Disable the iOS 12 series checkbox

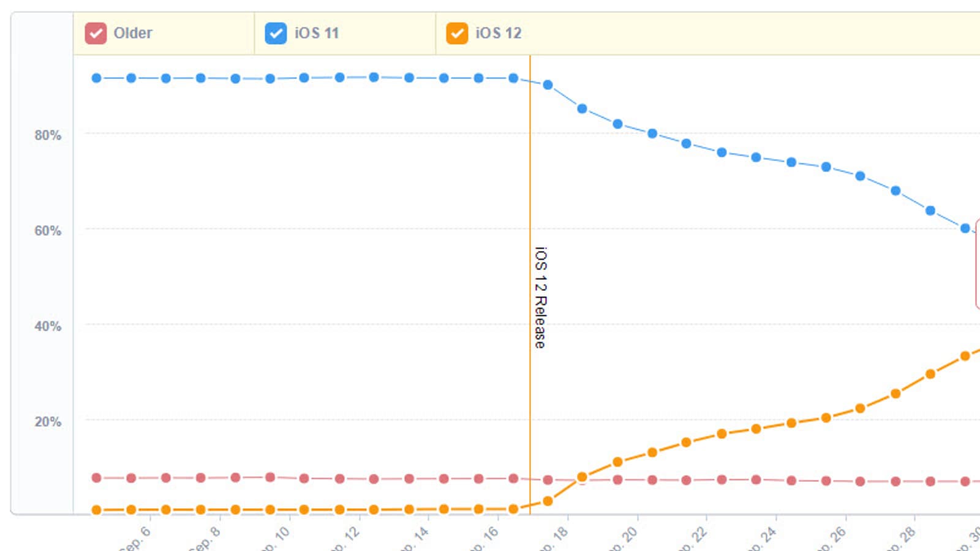(x=457, y=33)
